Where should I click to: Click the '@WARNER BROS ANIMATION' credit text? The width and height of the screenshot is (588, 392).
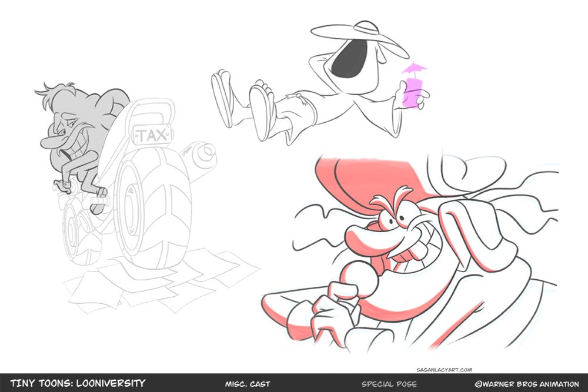coord(526,384)
